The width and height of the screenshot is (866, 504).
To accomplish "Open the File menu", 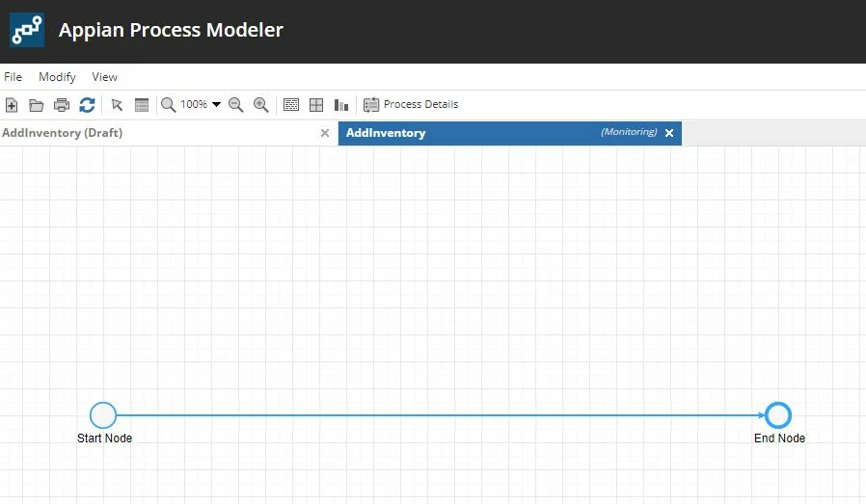I will coord(14,77).
